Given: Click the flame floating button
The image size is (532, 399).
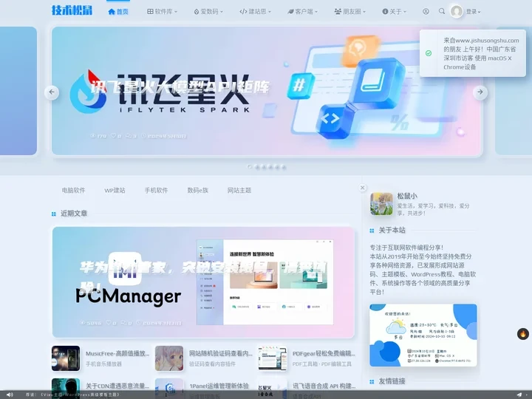Looking at the screenshot, I should (x=523, y=334).
